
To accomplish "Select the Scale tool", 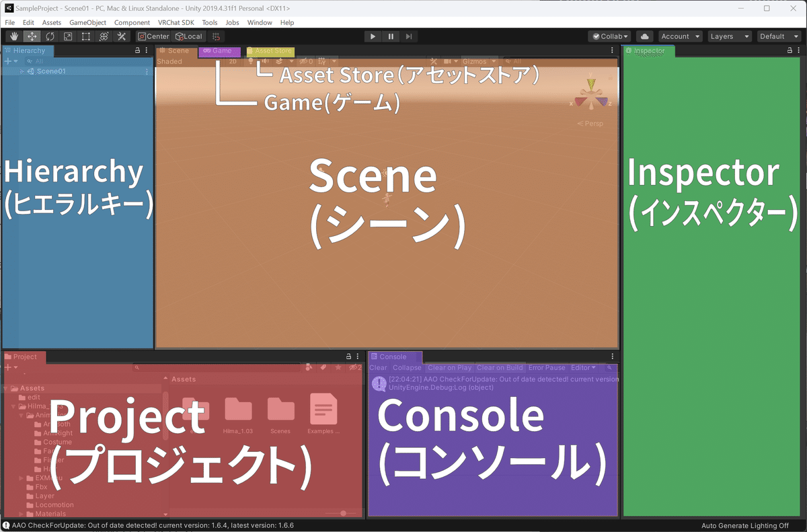I will (x=68, y=36).
